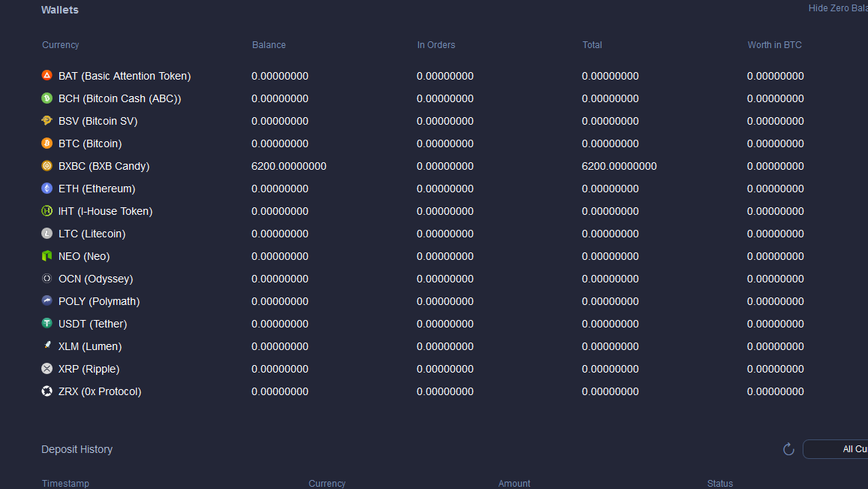This screenshot has width=868, height=489.
Task: Click ETH row Worth in BTC value
Action: click(776, 189)
